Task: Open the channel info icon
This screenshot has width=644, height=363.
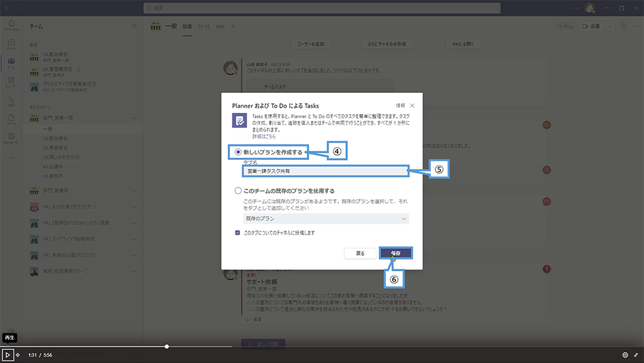Action: (623, 26)
